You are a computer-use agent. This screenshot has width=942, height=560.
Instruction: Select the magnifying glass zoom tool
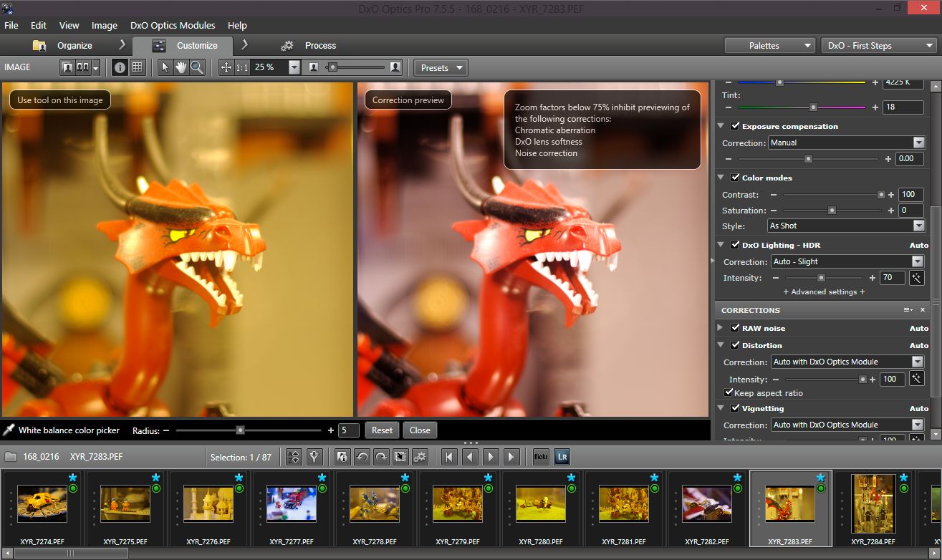(196, 67)
